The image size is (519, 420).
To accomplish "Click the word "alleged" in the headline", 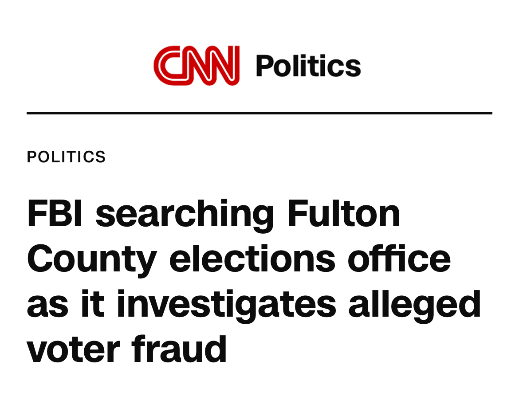I will coord(415,305).
